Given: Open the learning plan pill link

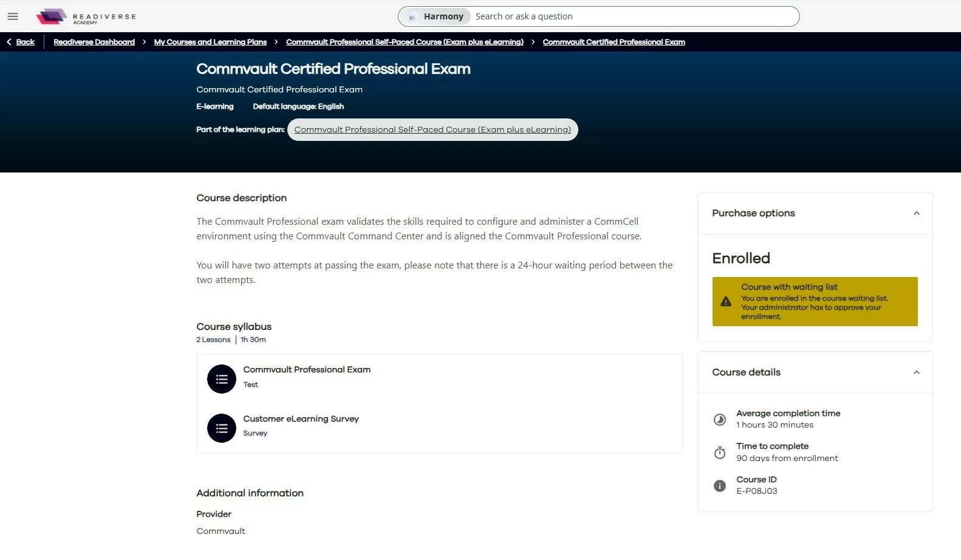Looking at the screenshot, I should [433, 129].
